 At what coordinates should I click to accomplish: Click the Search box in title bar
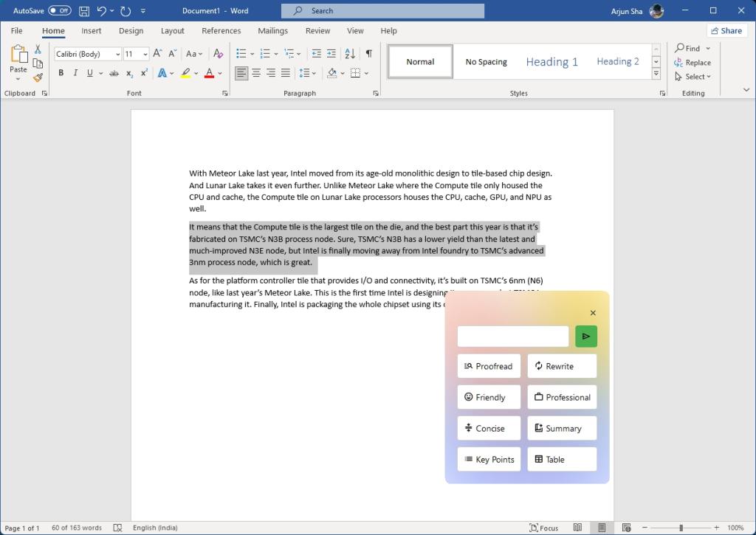click(383, 10)
